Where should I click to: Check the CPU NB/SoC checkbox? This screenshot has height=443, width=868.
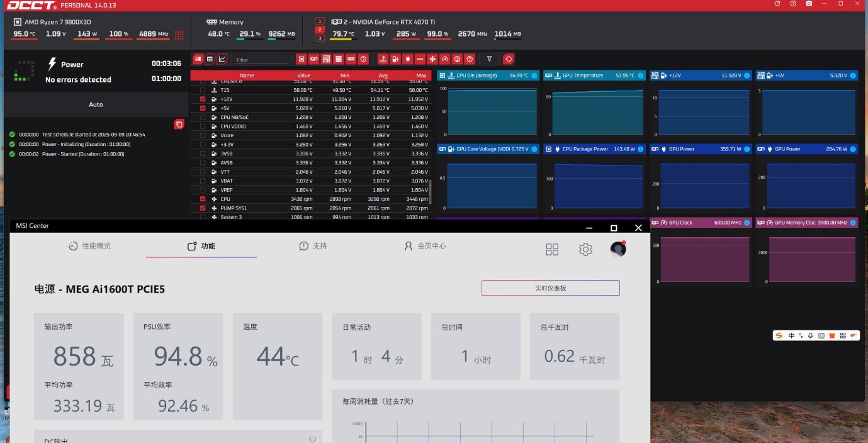click(x=203, y=117)
